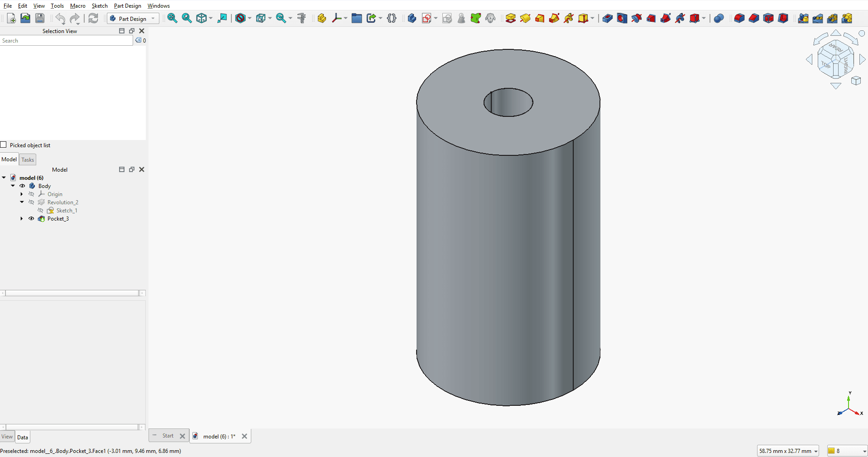Open the File menu

[x=8, y=5]
